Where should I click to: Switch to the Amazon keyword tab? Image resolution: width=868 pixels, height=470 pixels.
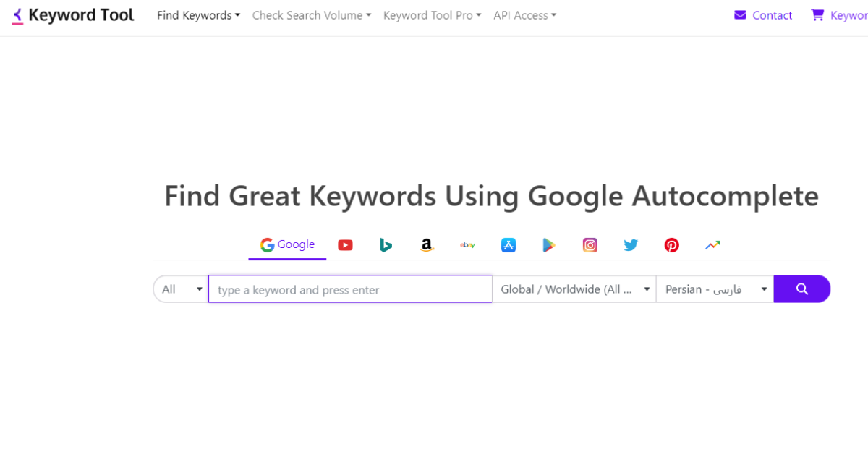[x=427, y=245]
